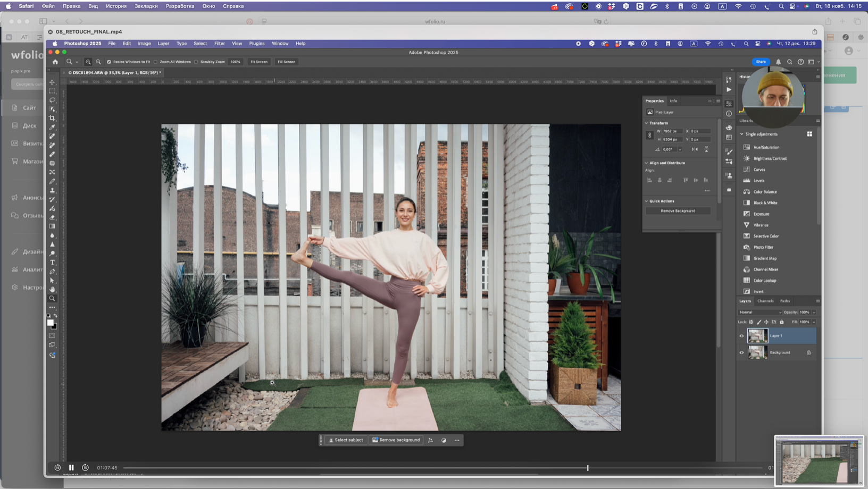
Task: Select the Type tool
Action: coord(52,262)
